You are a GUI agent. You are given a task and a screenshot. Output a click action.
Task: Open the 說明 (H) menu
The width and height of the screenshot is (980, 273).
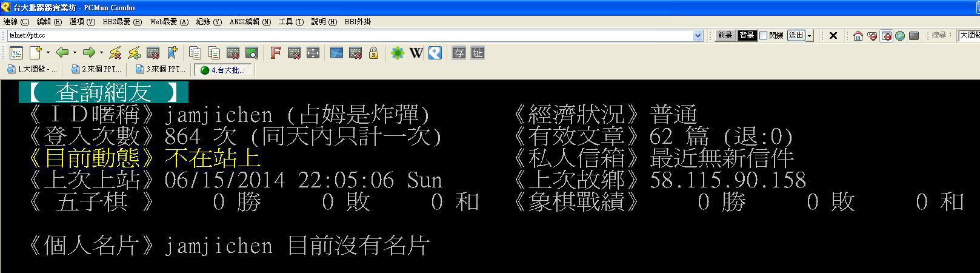pyautogui.click(x=324, y=22)
